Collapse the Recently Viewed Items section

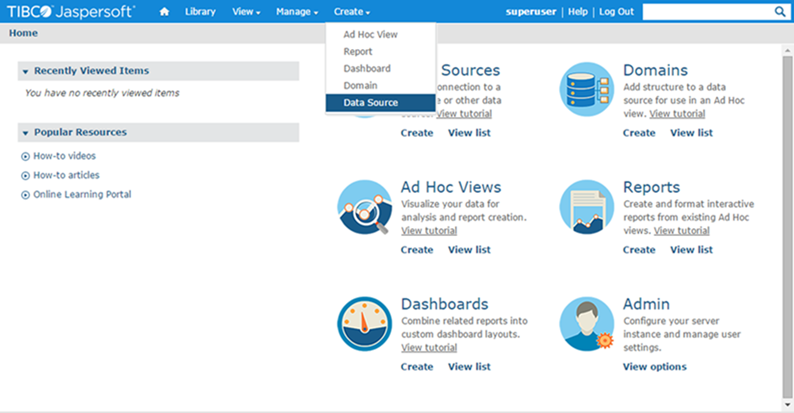tap(25, 71)
